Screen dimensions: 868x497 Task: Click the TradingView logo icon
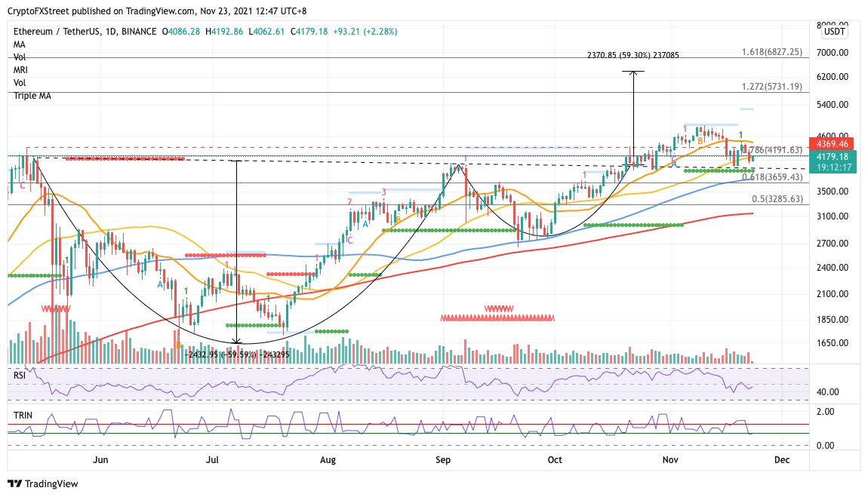click(15, 483)
